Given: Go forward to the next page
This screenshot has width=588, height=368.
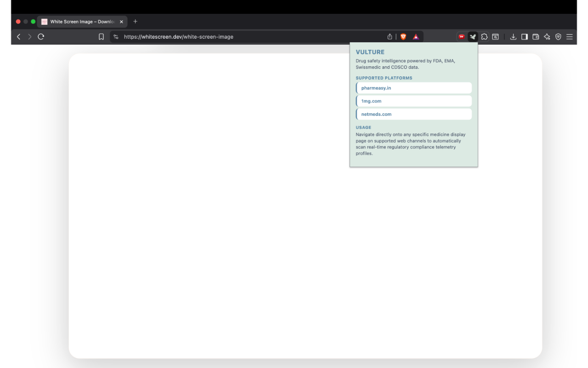Looking at the screenshot, I should pyautogui.click(x=30, y=37).
